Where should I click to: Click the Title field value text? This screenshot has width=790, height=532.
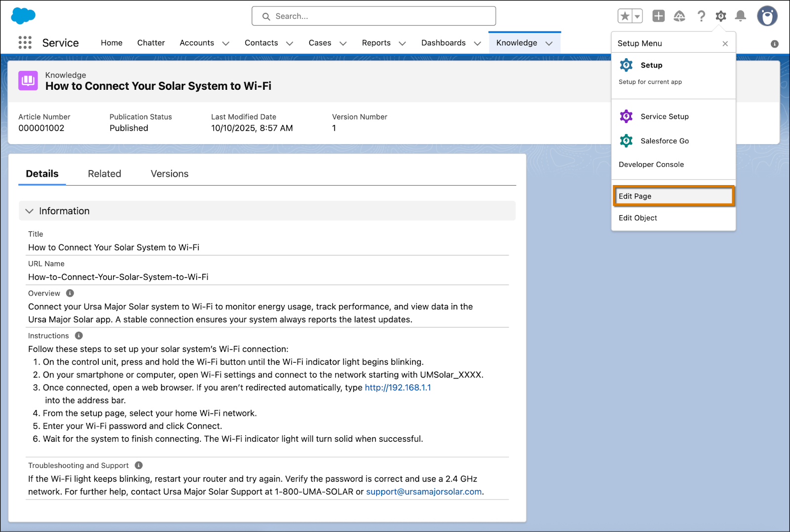pos(114,248)
